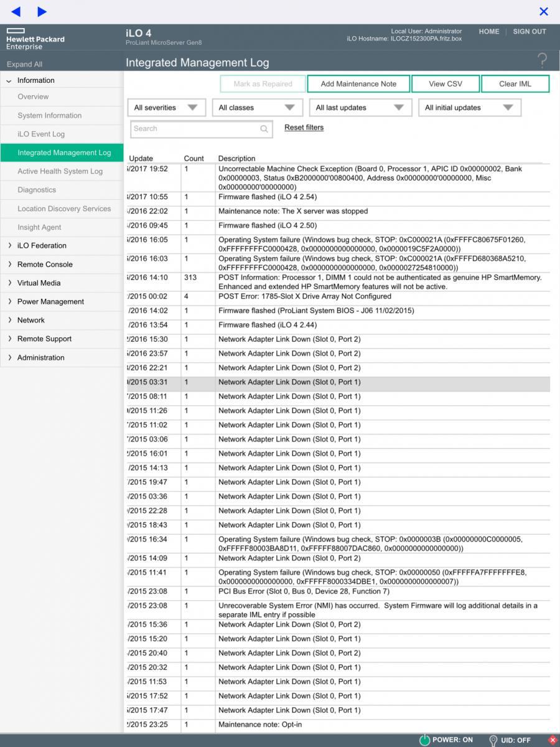Select the POST Information DIMM 1 row
The image size is (560, 747).
point(338,282)
